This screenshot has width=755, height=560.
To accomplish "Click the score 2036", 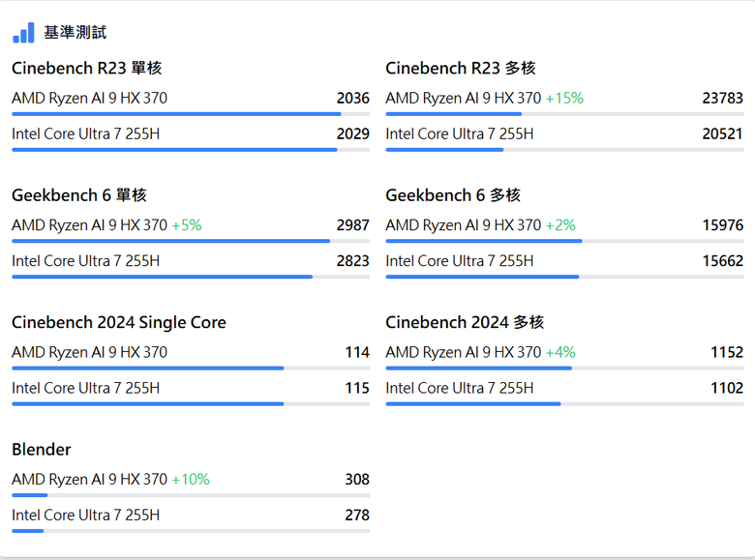I will click(x=353, y=98).
